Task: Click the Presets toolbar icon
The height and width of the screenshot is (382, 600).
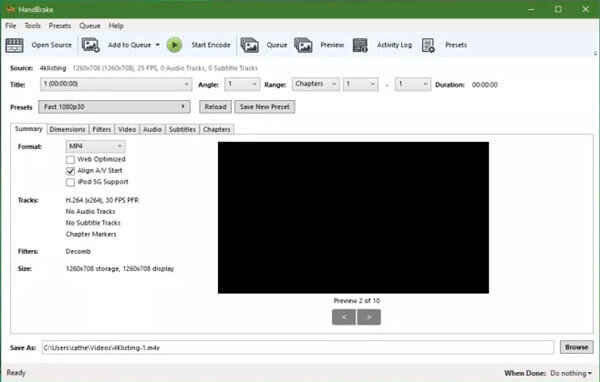Action: coord(428,45)
